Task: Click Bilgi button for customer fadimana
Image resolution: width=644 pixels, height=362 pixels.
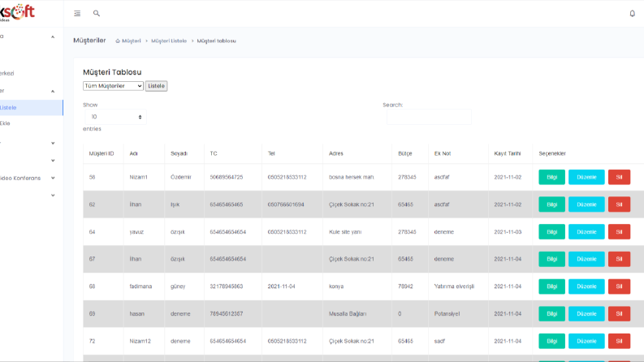Action: 551,287
